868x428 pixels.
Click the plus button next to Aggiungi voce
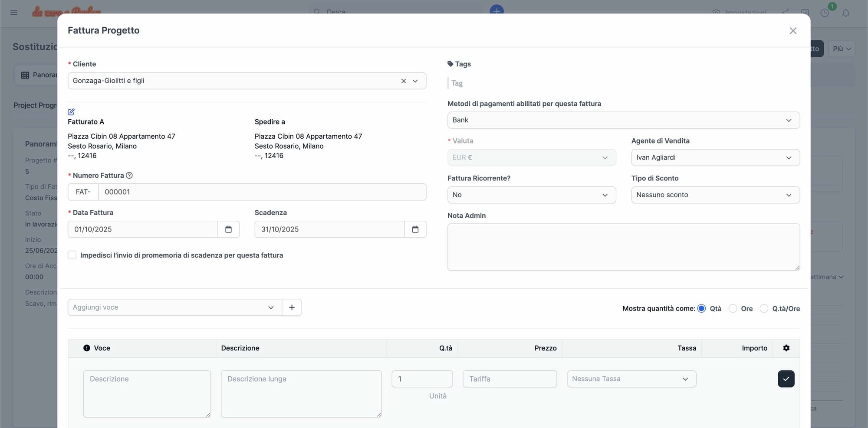[x=292, y=307]
